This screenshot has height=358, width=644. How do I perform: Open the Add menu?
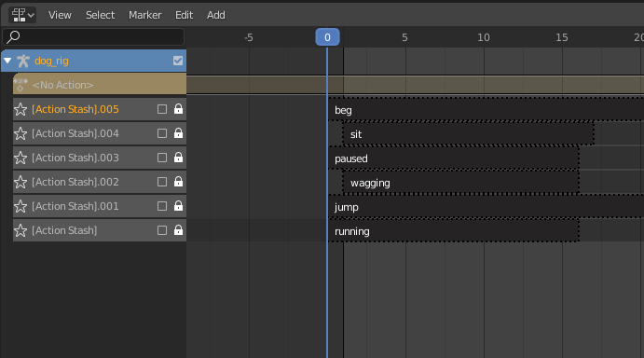click(x=215, y=15)
